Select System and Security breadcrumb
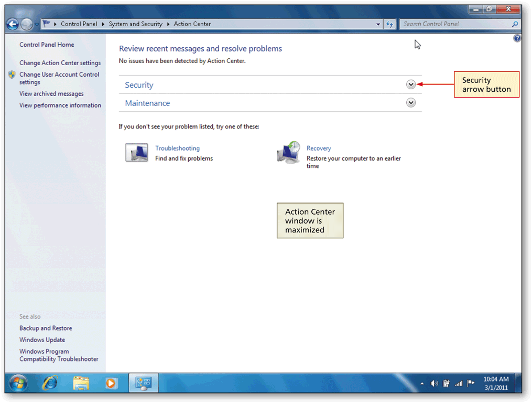 pos(135,24)
